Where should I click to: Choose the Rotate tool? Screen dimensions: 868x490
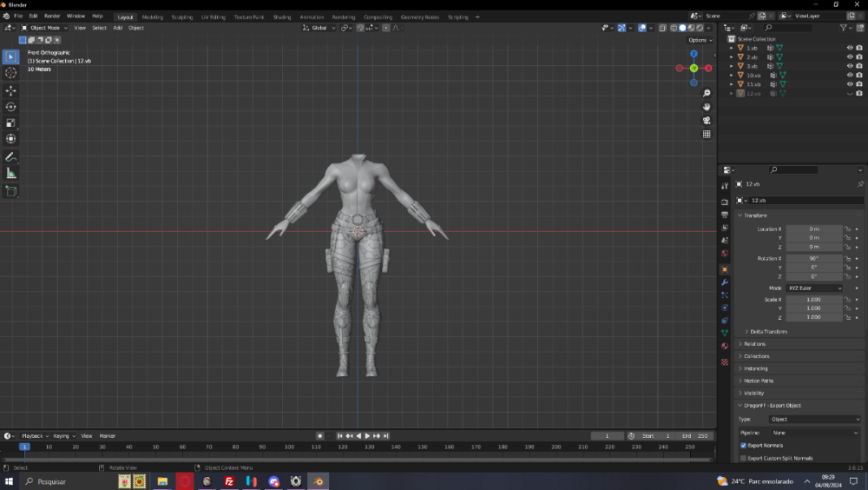[11, 107]
